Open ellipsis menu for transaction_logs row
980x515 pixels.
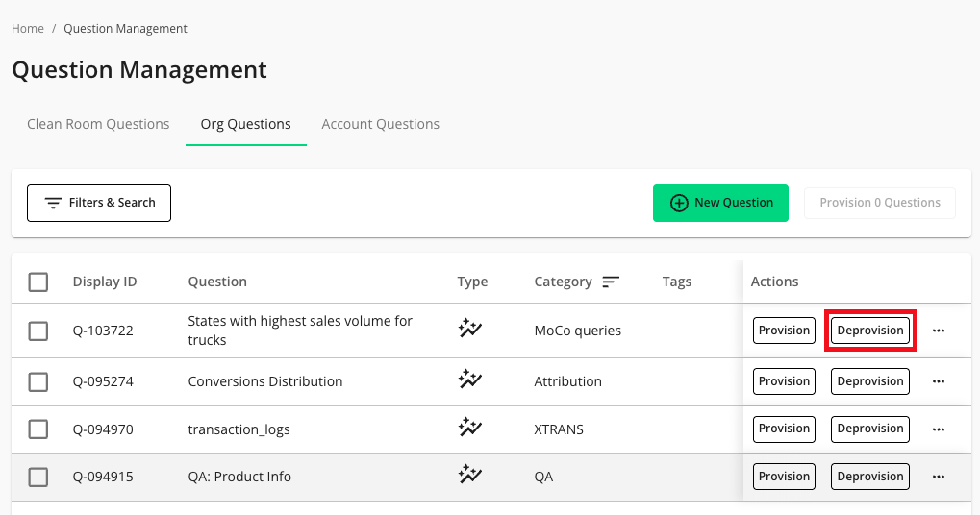[939, 429]
